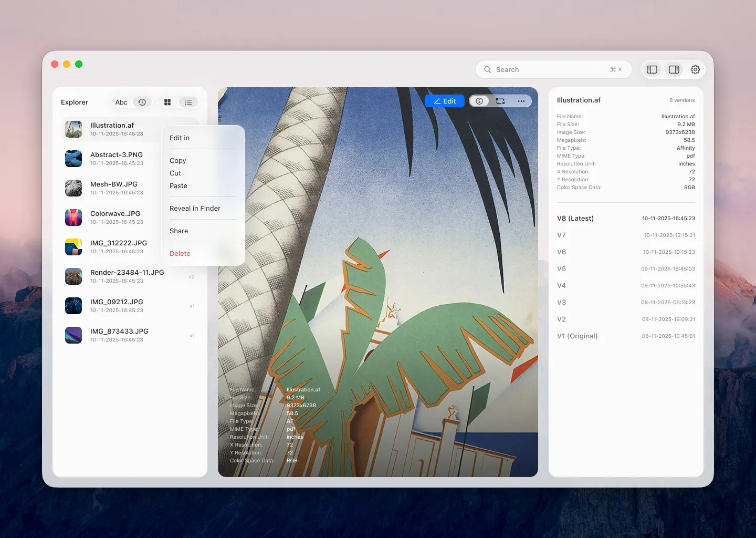Open the three-dots more options menu
The image size is (756, 538).
521,101
